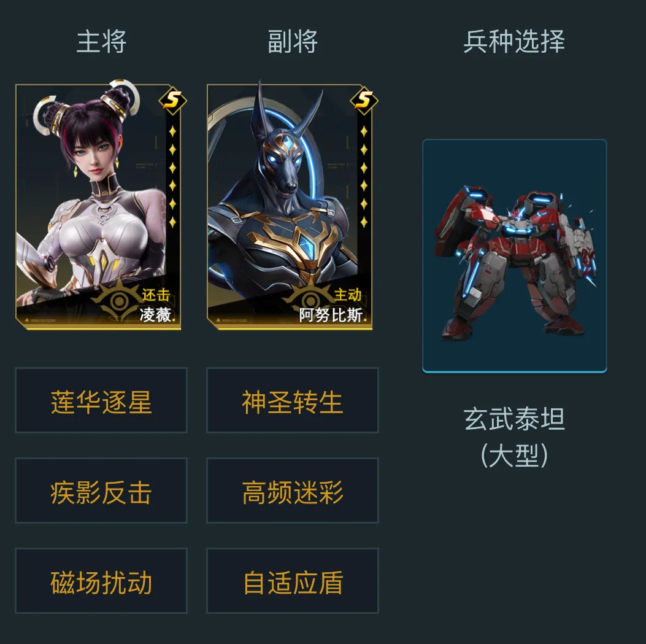
Task: Click the 还击 tag on 凌薇 card
Action: pyautogui.click(x=156, y=295)
